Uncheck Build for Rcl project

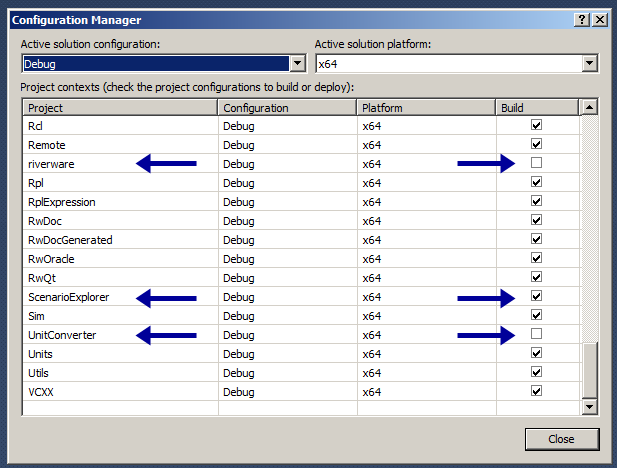536,125
